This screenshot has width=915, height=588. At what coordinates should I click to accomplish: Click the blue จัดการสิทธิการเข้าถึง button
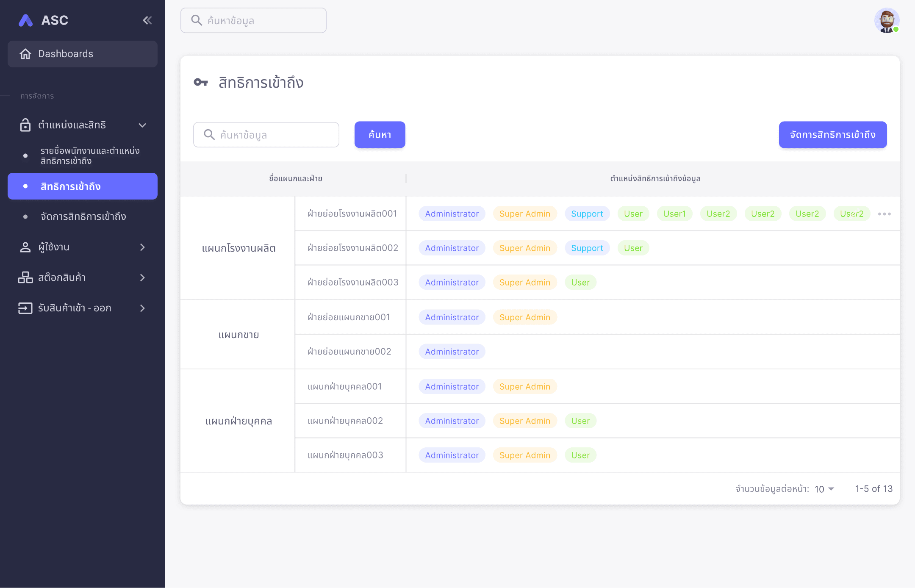click(x=832, y=135)
